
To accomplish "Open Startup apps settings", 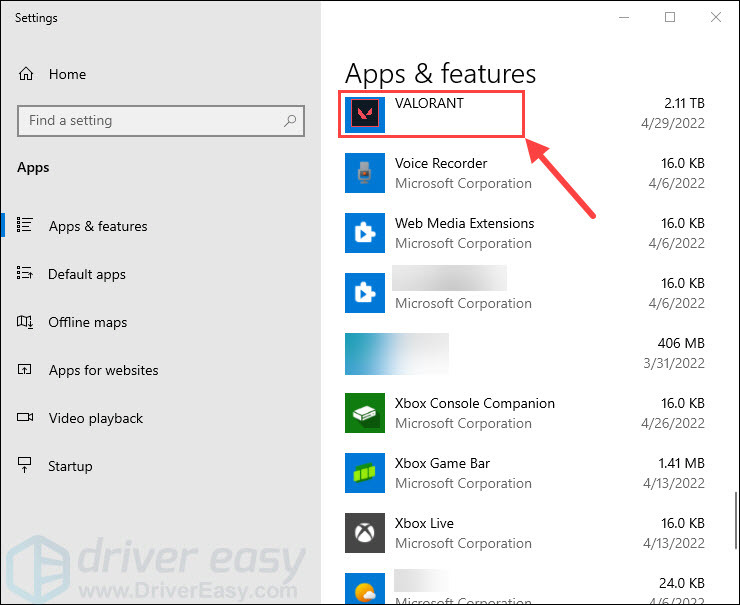I will [x=70, y=466].
